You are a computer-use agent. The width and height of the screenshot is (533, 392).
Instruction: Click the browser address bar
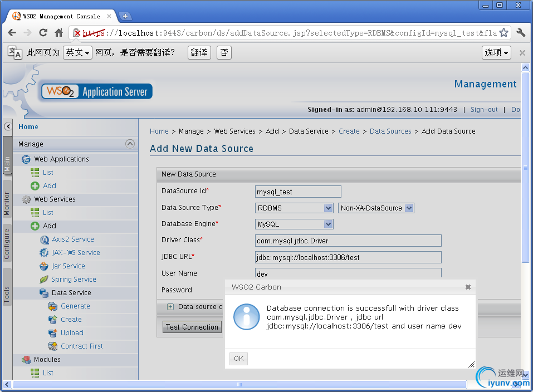pos(291,33)
